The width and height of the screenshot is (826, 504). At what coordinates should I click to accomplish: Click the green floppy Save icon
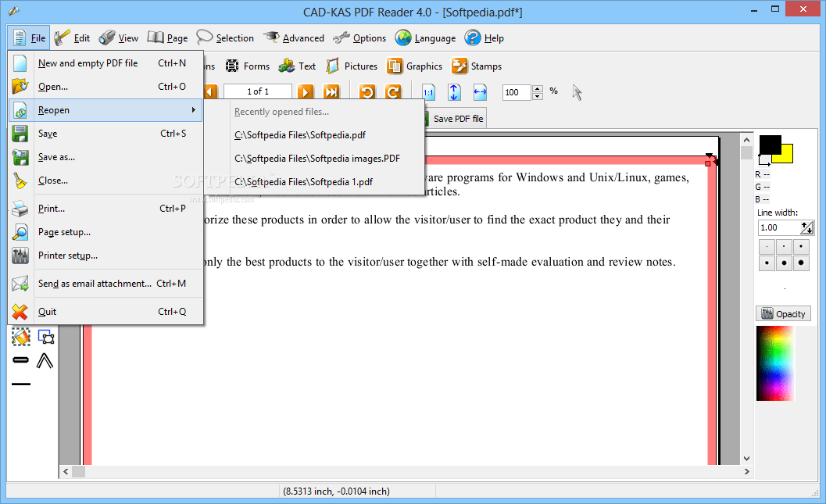[x=20, y=134]
